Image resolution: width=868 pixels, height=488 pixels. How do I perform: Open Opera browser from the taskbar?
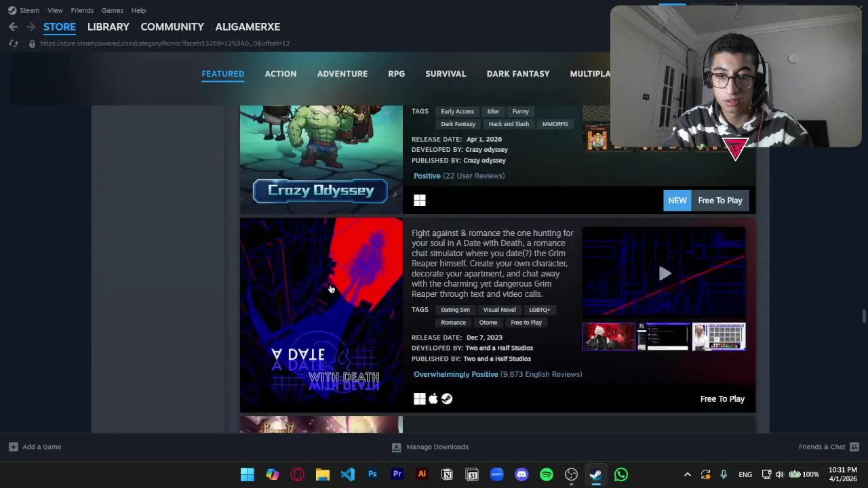(x=298, y=474)
